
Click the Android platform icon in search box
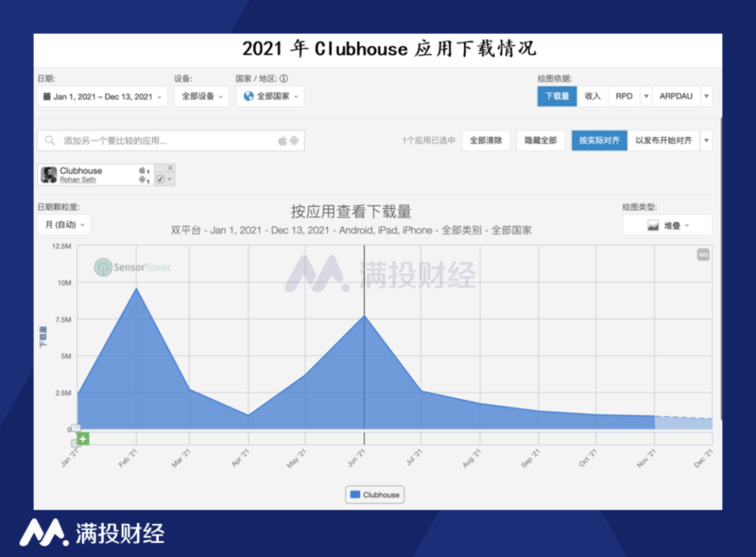tap(294, 141)
